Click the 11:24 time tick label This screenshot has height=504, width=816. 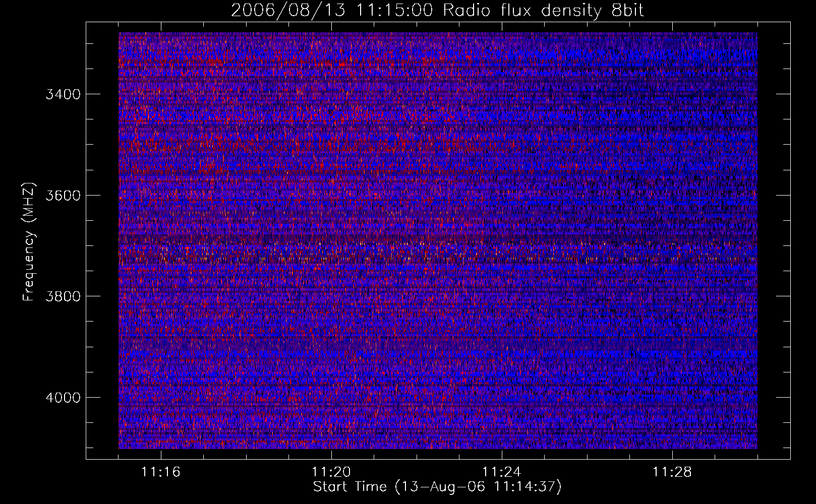(502, 472)
